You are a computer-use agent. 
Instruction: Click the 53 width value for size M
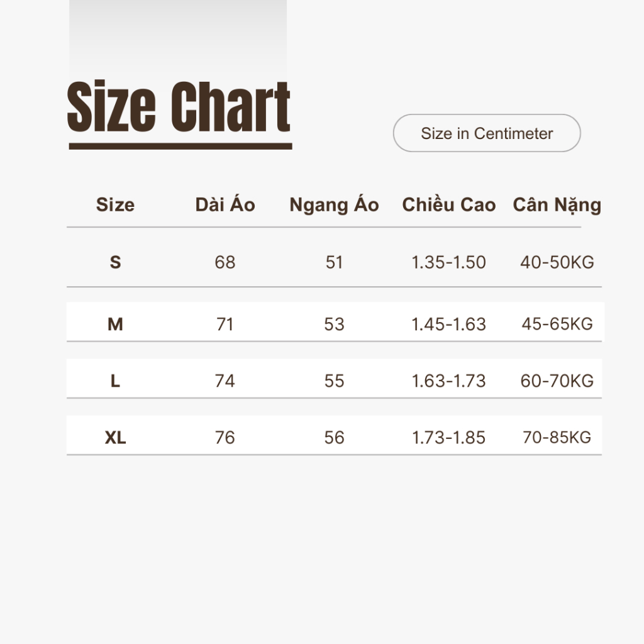click(334, 325)
